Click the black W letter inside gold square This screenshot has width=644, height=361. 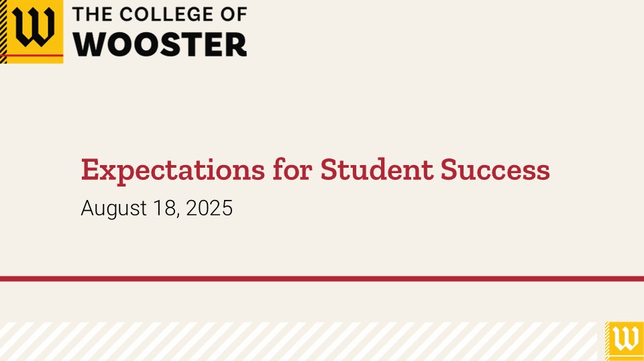tap(34, 27)
